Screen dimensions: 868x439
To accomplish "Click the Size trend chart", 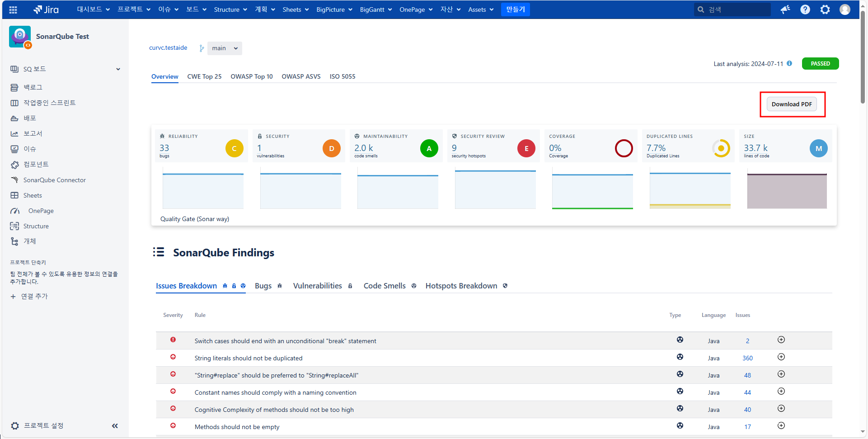I will click(x=787, y=189).
